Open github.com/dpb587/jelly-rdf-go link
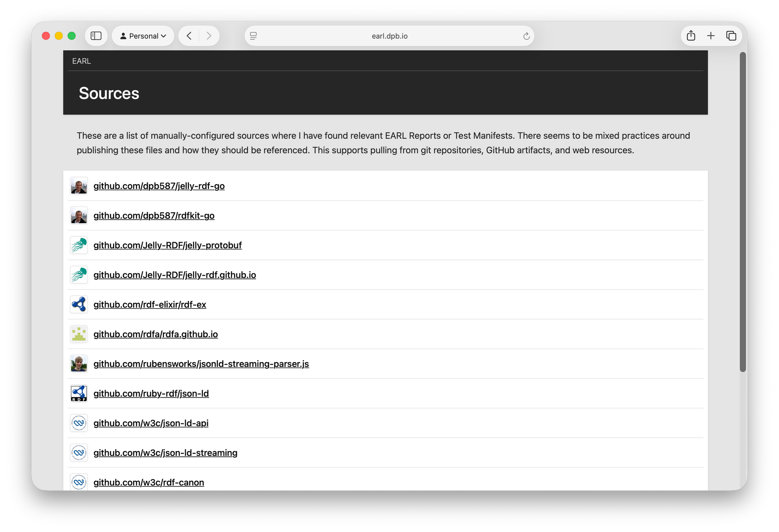This screenshot has width=779, height=532. tap(159, 186)
